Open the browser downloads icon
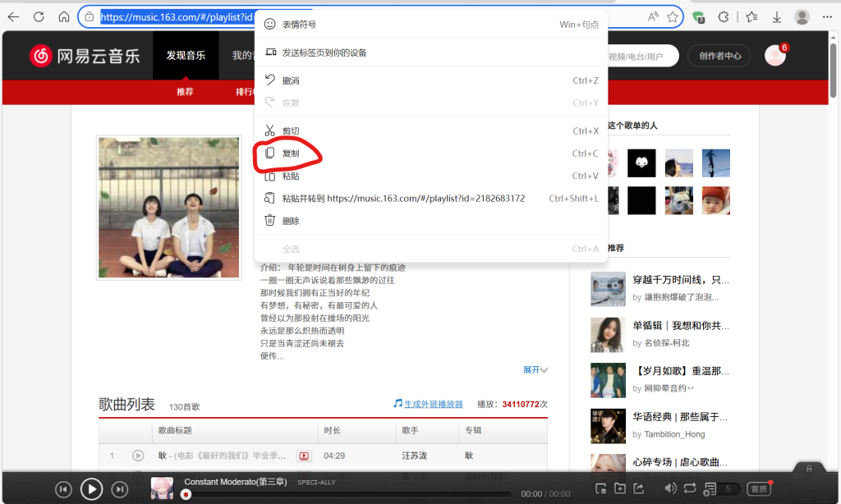The width and height of the screenshot is (841, 504). coord(775,16)
